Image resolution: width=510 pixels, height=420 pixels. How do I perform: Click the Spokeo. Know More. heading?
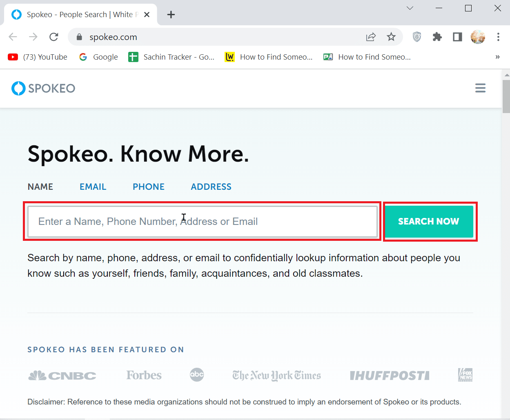click(x=138, y=154)
